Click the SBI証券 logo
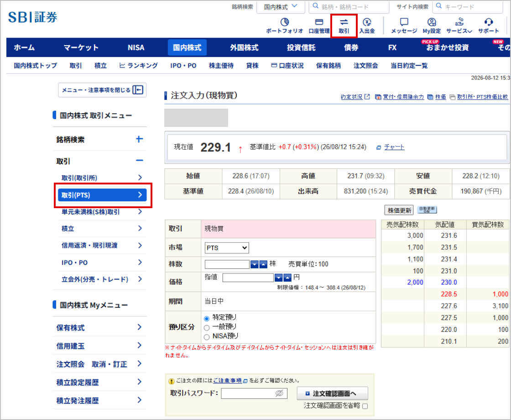The height and width of the screenshot is (420, 511). click(32, 17)
